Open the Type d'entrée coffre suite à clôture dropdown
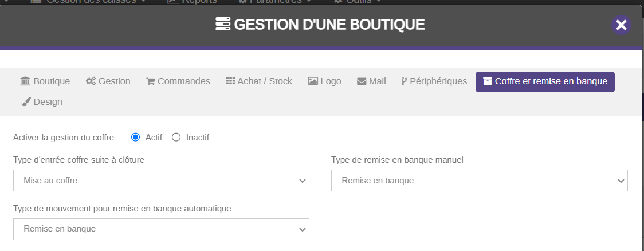Image resolution: width=644 pixels, height=251 pixels. pos(161,181)
